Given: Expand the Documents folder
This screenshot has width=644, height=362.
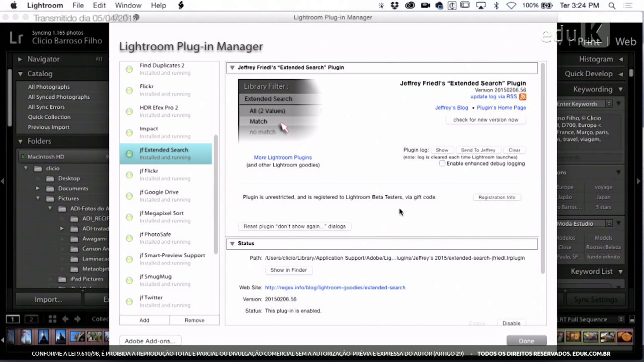Looking at the screenshot, I should click(x=38, y=188).
